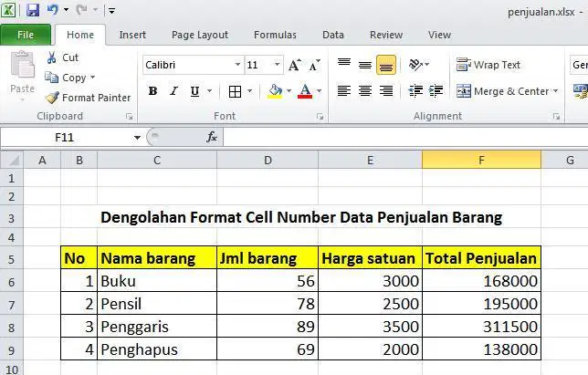588x375 pixels.
Task: Expand the font size dropdown arrow
Action: [278, 65]
